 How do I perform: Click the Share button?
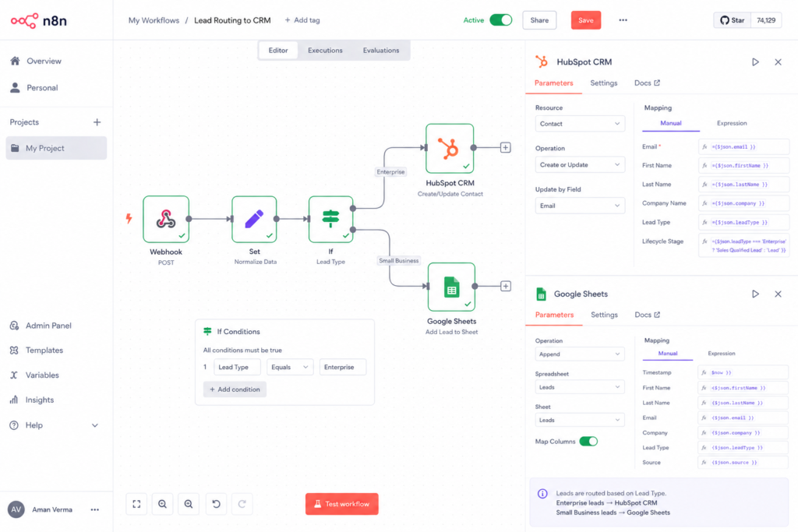click(x=539, y=20)
